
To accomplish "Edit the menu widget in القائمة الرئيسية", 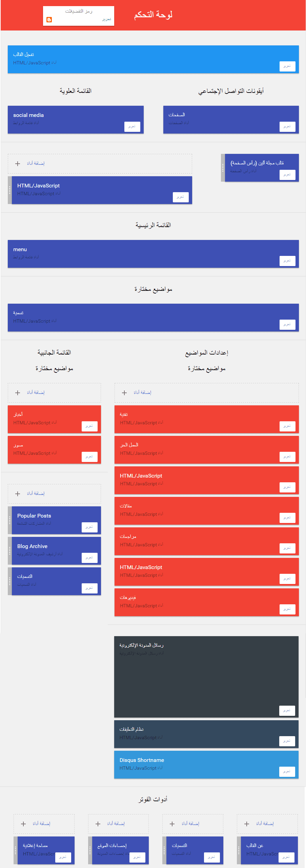I will point(287,261).
